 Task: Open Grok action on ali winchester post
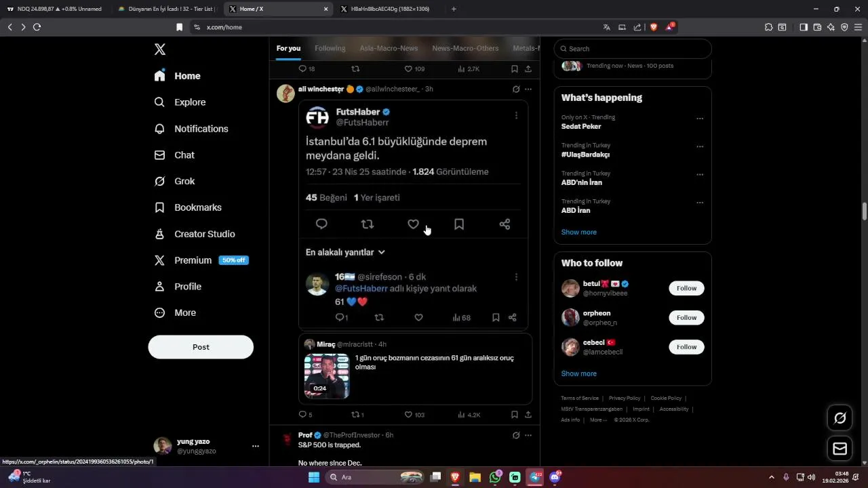tap(516, 89)
